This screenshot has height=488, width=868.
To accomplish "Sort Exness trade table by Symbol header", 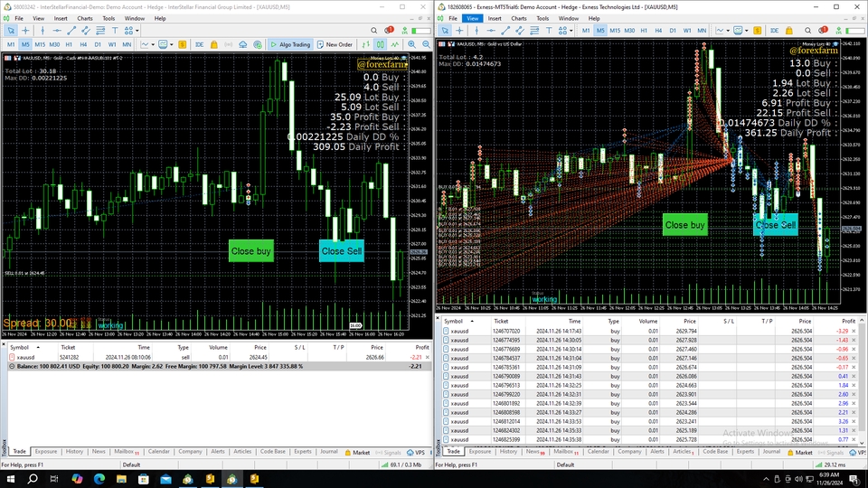I will coord(453,321).
